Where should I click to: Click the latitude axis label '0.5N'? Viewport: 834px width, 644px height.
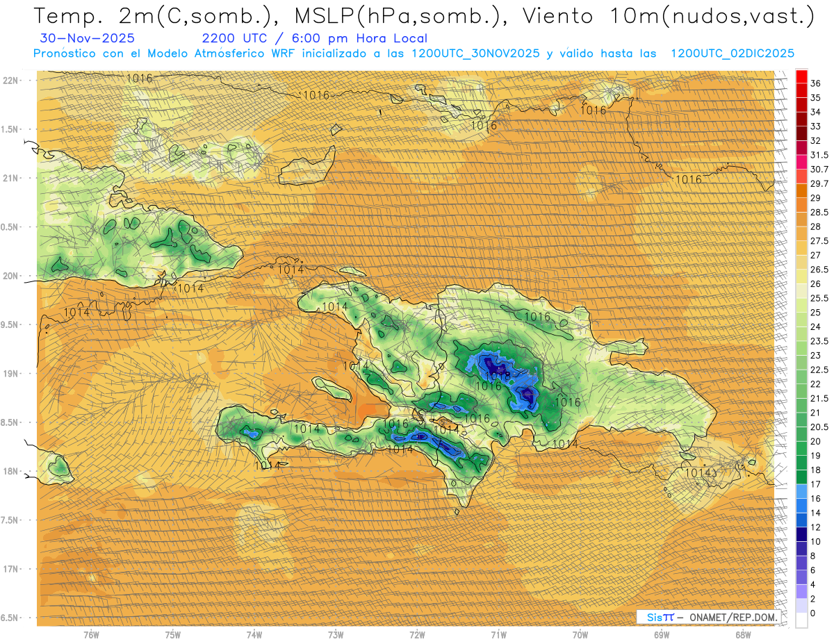pos(10,226)
